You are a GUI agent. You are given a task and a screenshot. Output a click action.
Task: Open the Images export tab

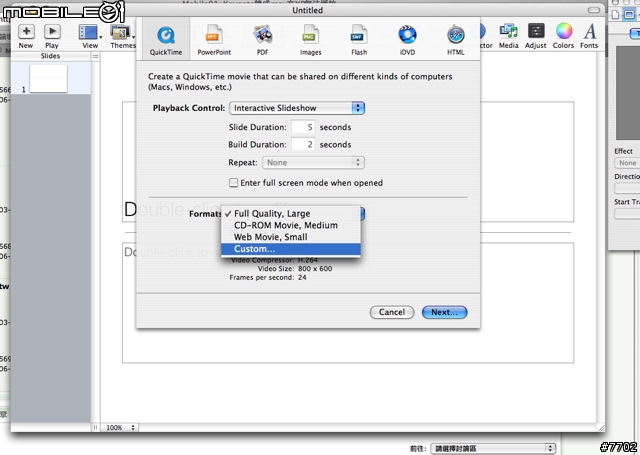pos(311,40)
